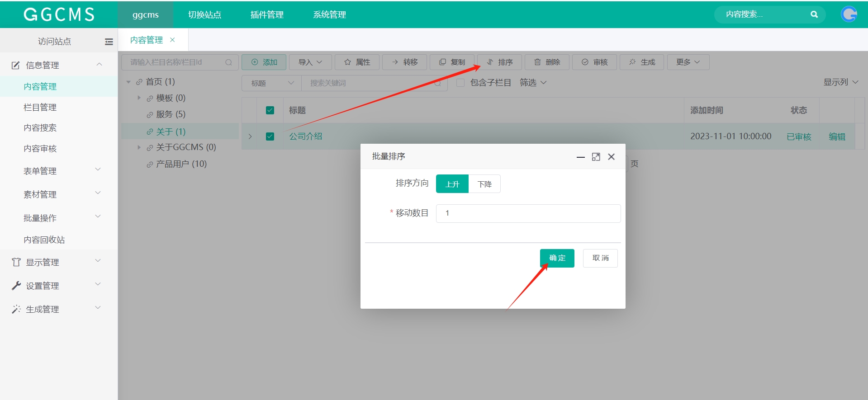Click the 移动数目 input field

pyautogui.click(x=528, y=213)
